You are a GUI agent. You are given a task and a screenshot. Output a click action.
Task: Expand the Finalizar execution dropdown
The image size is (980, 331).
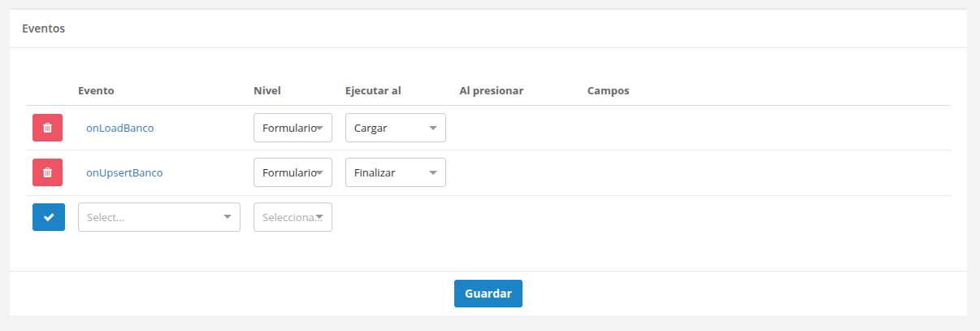pos(395,172)
